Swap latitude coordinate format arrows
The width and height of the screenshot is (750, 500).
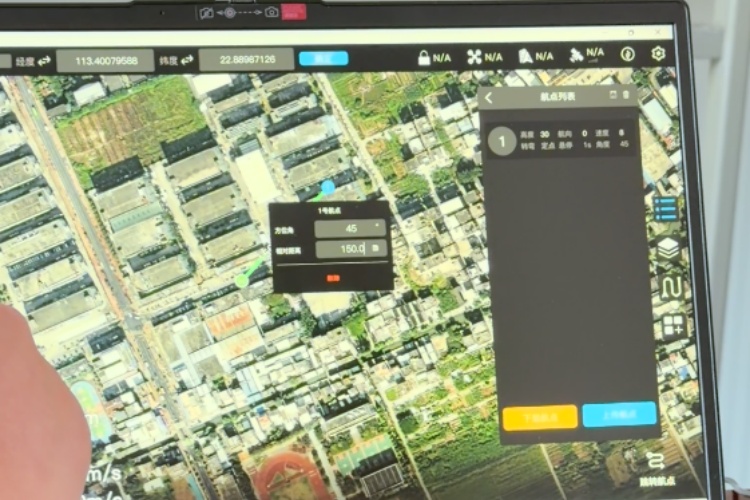pos(188,60)
